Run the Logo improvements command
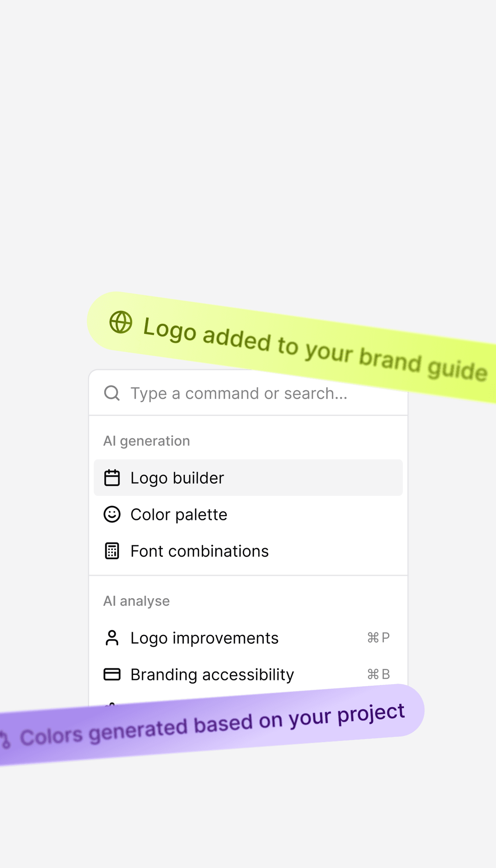Viewport: 496px width, 868px height. tap(248, 638)
